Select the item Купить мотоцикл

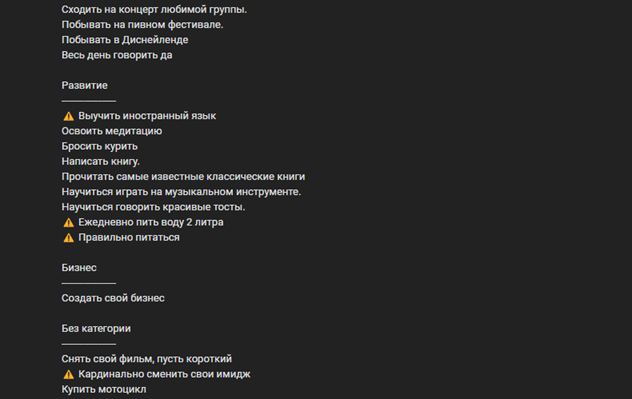coord(104,389)
